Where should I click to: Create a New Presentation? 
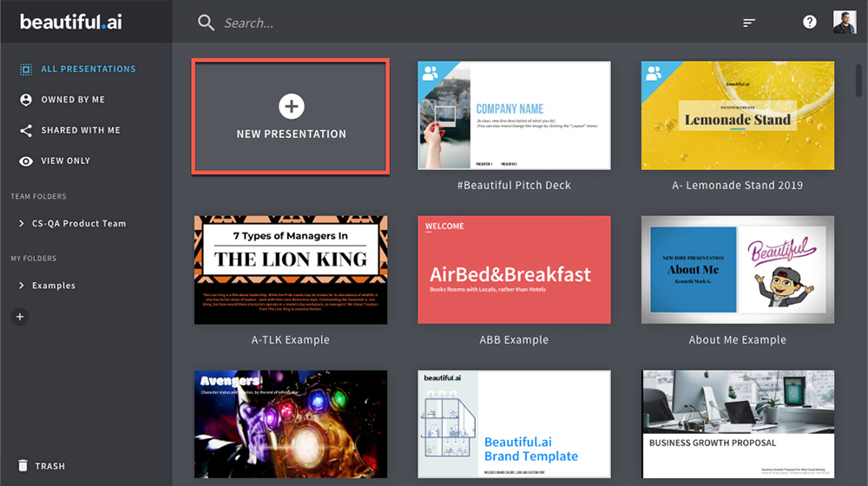click(291, 116)
